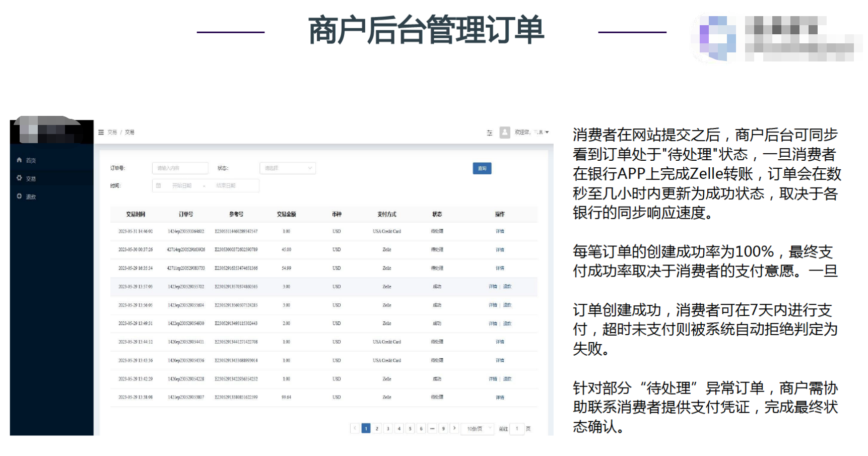
Task: Click 退款 for order 1422ep230529054930
Action: point(507,323)
